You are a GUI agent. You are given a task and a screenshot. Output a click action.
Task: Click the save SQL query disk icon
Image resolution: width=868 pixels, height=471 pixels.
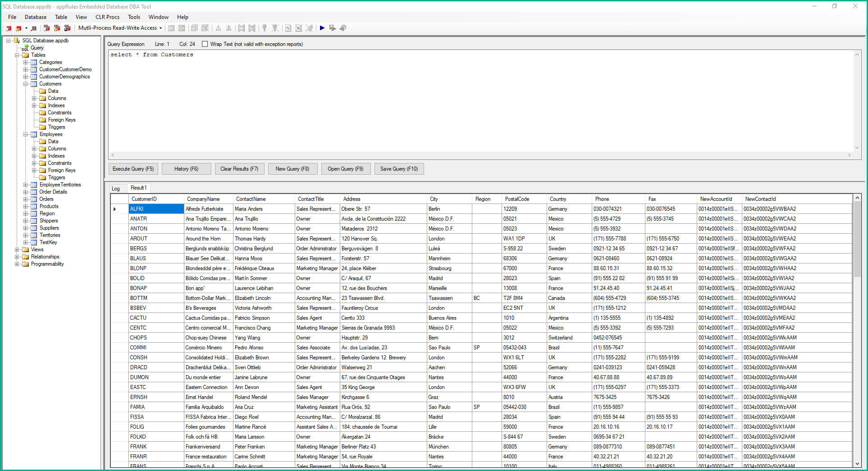[67, 28]
